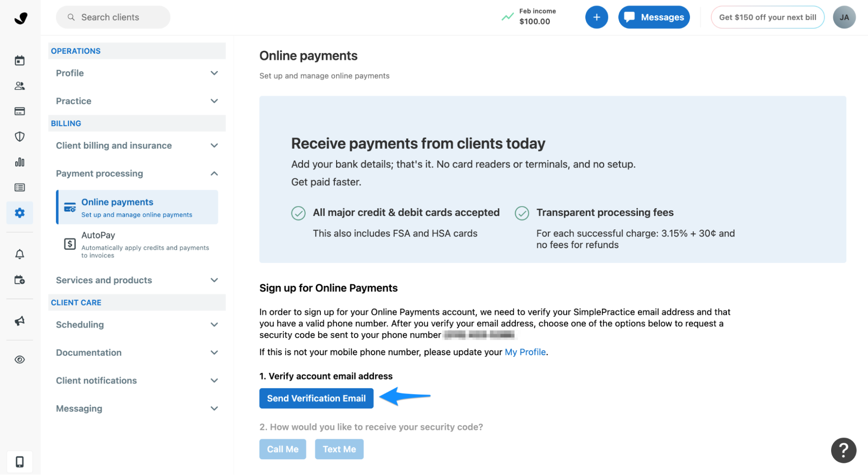The height and width of the screenshot is (475, 868).
Task: Click the Settings gear icon
Action: [20, 213]
